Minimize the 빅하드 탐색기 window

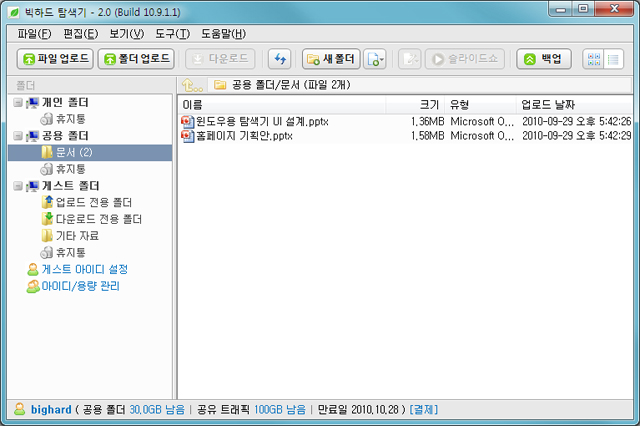coord(561,9)
